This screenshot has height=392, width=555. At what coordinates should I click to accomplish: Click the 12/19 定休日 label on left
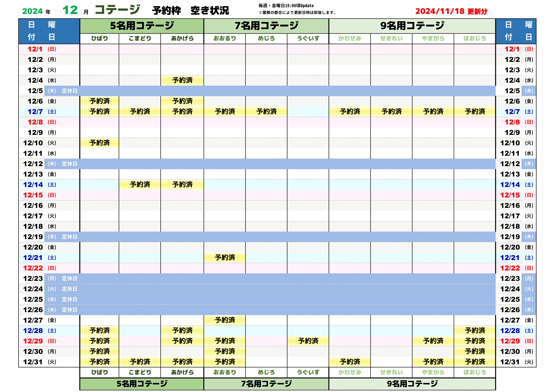(69, 237)
